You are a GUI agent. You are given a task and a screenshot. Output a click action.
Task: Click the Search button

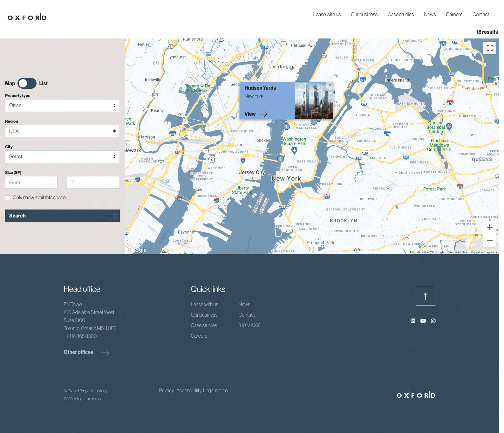click(x=62, y=216)
